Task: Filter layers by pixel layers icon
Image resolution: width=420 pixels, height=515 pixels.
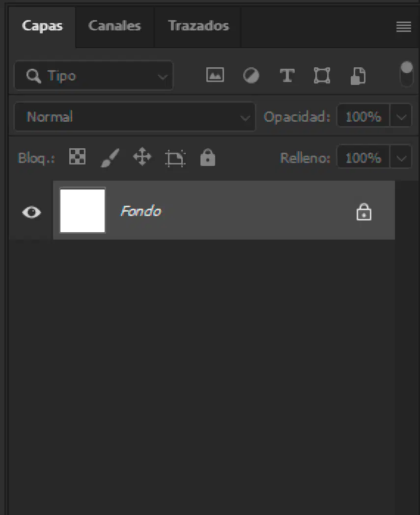Action: click(x=215, y=75)
